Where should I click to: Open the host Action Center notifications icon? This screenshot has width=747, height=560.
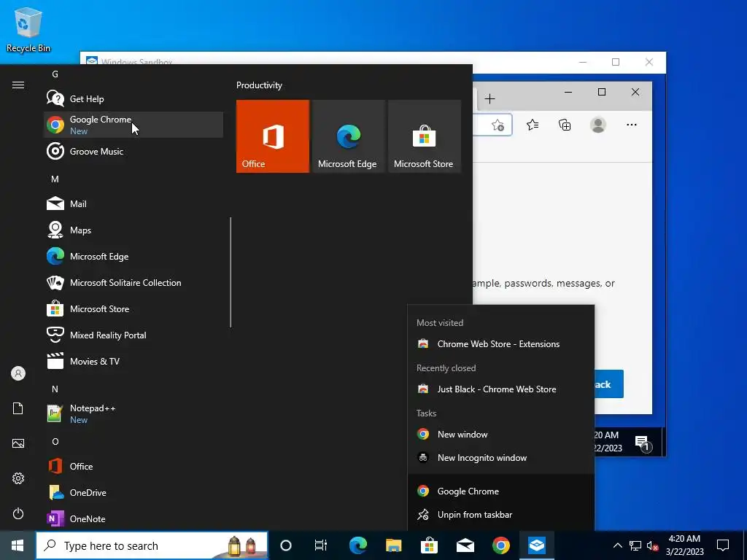pos(723,545)
